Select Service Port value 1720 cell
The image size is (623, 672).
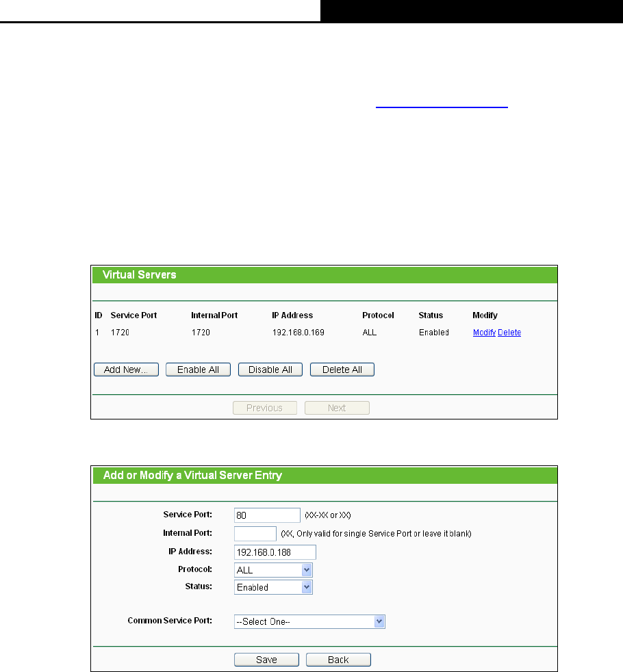click(x=120, y=333)
